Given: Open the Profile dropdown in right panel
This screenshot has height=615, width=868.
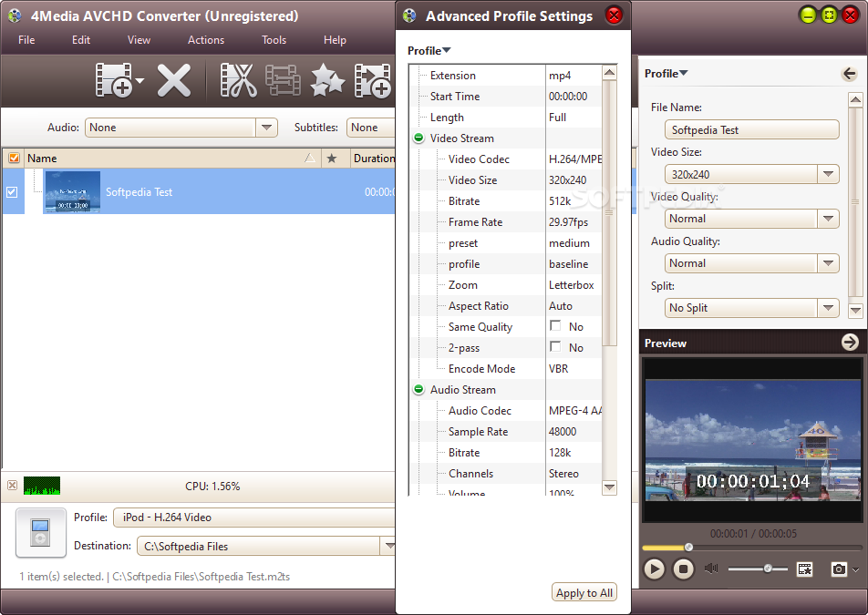Looking at the screenshot, I should pyautogui.click(x=666, y=74).
